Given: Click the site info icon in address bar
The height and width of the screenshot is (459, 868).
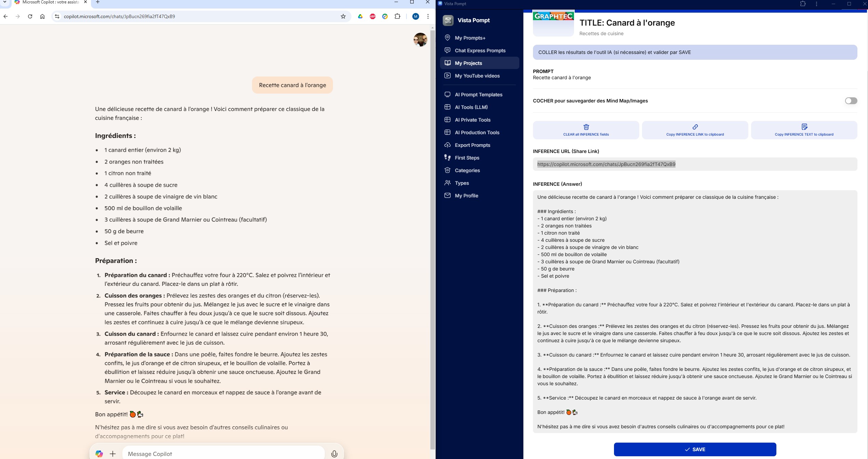Looking at the screenshot, I should [57, 16].
